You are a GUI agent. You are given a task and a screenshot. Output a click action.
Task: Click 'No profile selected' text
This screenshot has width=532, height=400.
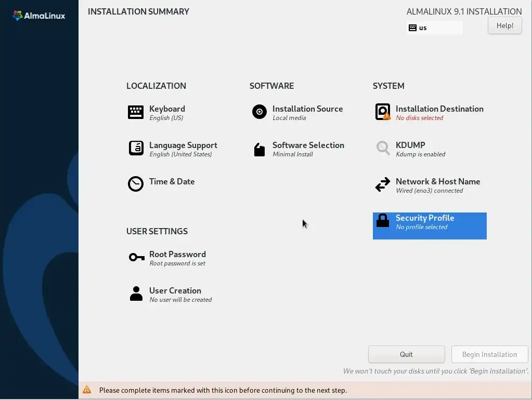tap(421, 227)
